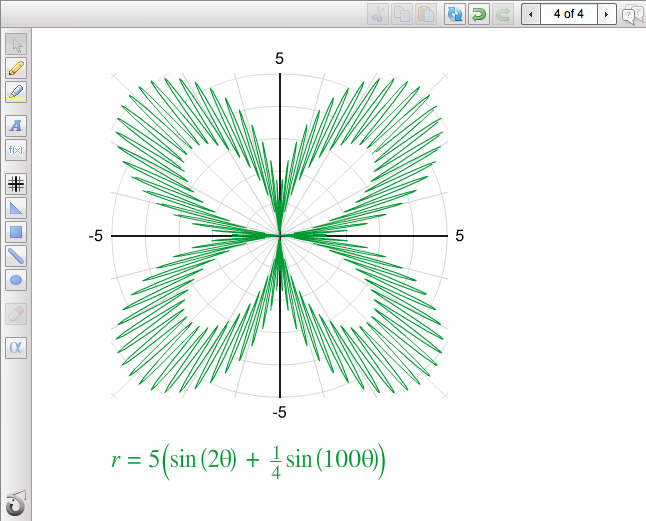Click the green undo arrow
Image resolution: width=646 pixels, height=521 pixels.
point(479,14)
